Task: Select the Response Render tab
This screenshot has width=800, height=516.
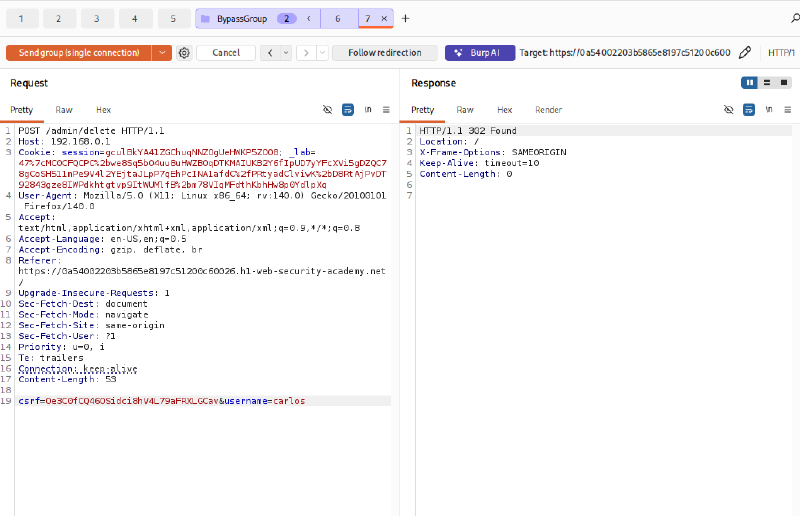Action: (548, 110)
